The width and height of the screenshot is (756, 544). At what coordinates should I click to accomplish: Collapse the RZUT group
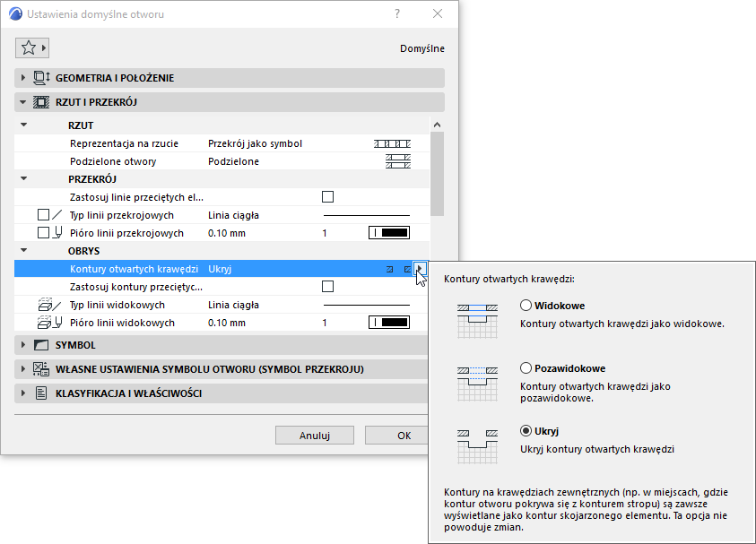click(23, 125)
